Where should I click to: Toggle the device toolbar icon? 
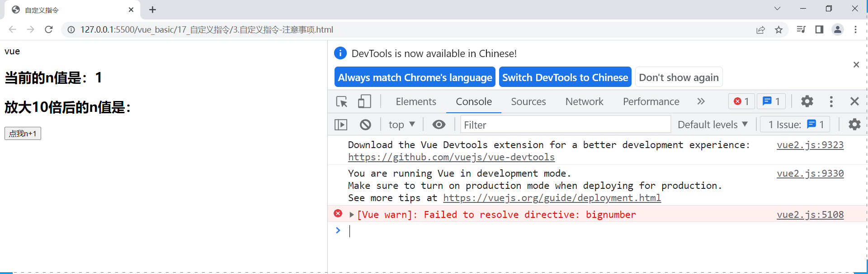pyautogui.click(x=364, y=101)
